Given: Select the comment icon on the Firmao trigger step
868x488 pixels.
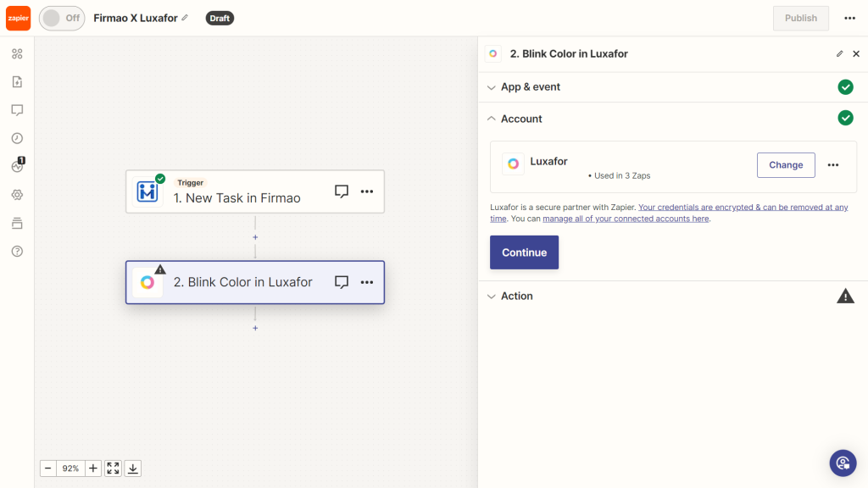Looking at the screenshot, I should (341, 191).
